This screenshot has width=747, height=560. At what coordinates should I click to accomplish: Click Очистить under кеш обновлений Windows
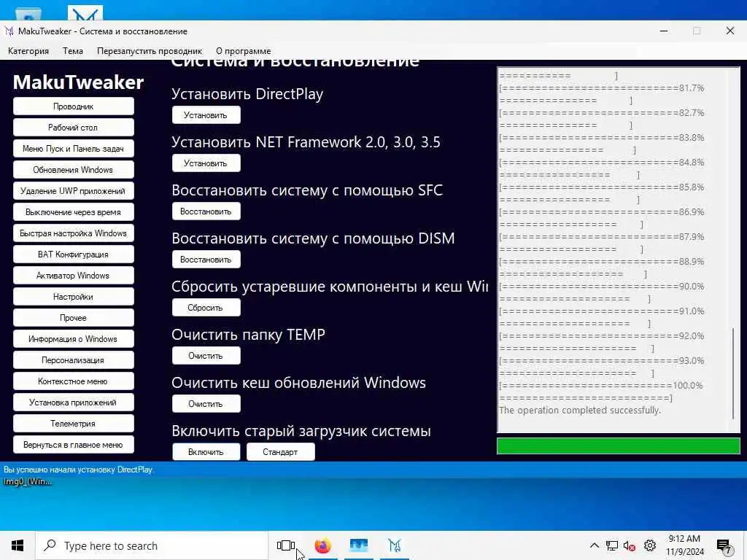pyautogui.click(x=206, y=404)
